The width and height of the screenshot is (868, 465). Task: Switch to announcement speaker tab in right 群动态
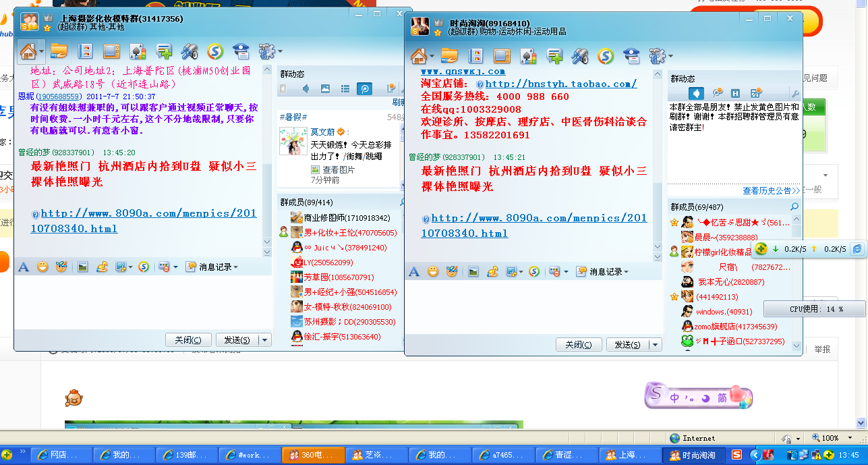pyautogui.click(x=696, y=93)
